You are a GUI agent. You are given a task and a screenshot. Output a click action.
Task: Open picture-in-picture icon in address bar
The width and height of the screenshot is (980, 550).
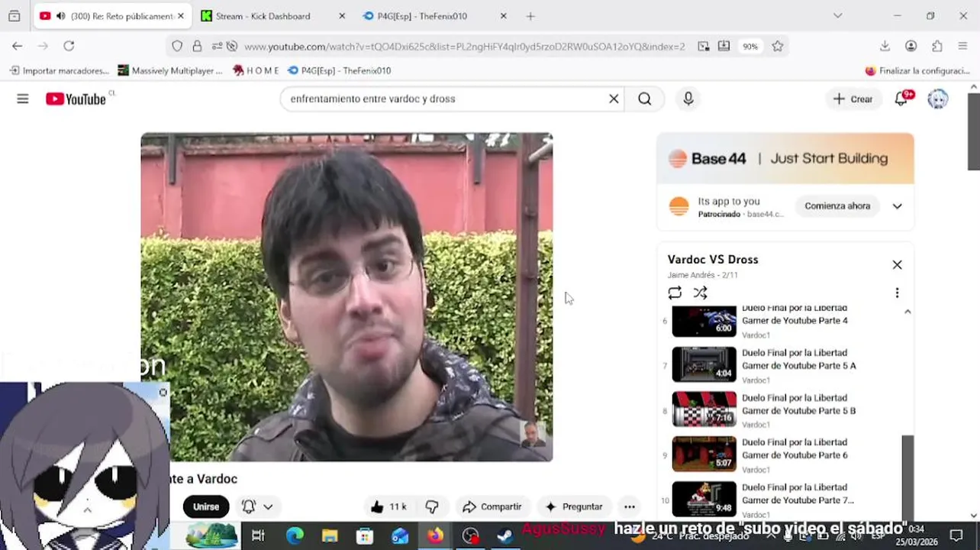704,46
